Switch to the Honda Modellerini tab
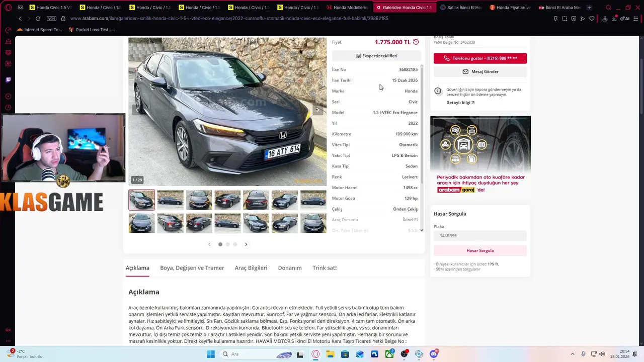The height and width of the screenshot is (362, 644). coord(347,8)
